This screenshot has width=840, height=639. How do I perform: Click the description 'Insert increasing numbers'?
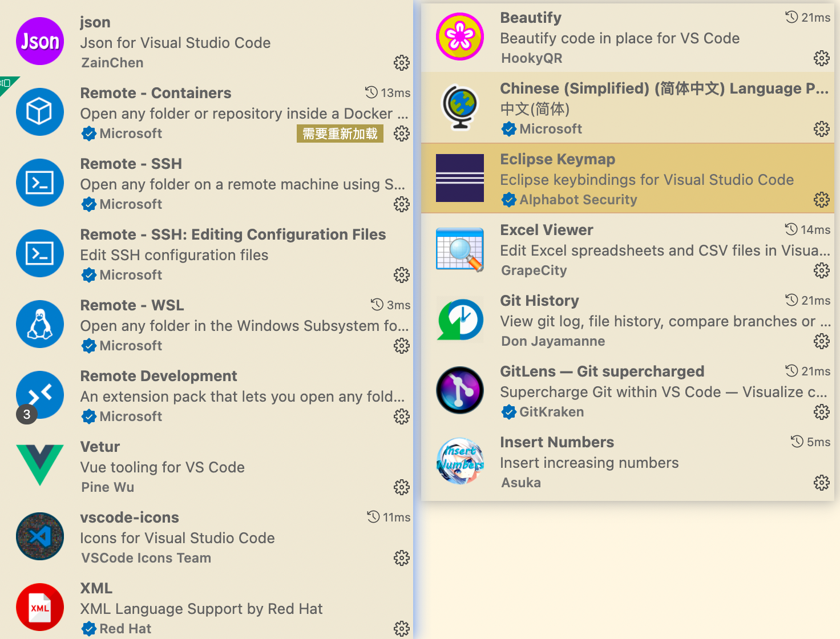coord(589,463)
